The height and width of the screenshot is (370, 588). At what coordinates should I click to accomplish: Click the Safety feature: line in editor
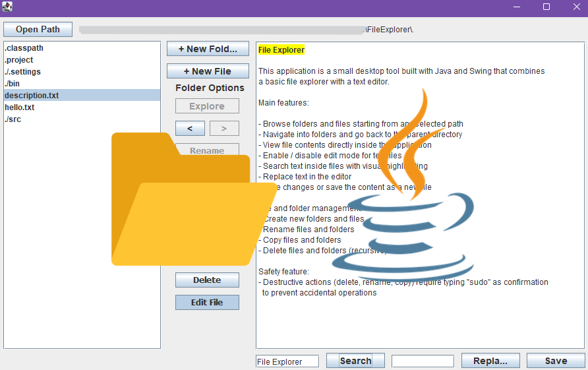[x=283, y=272]
